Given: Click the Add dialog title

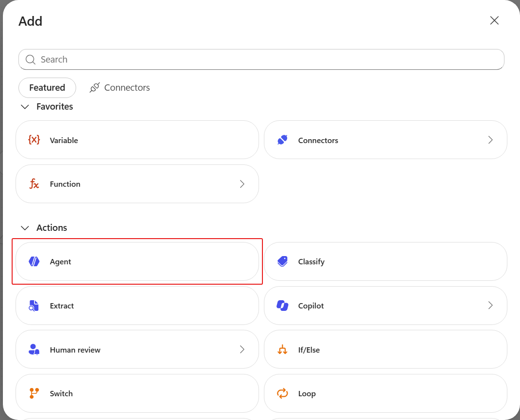Looking at the screenshot, I should 30,21.
